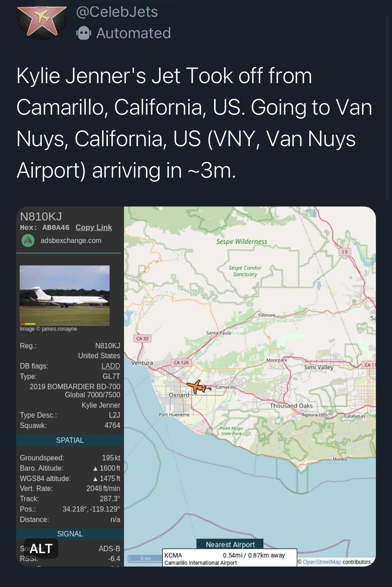
Task: Open the OpenStreetMap contributors link
Action: point(322,562)
